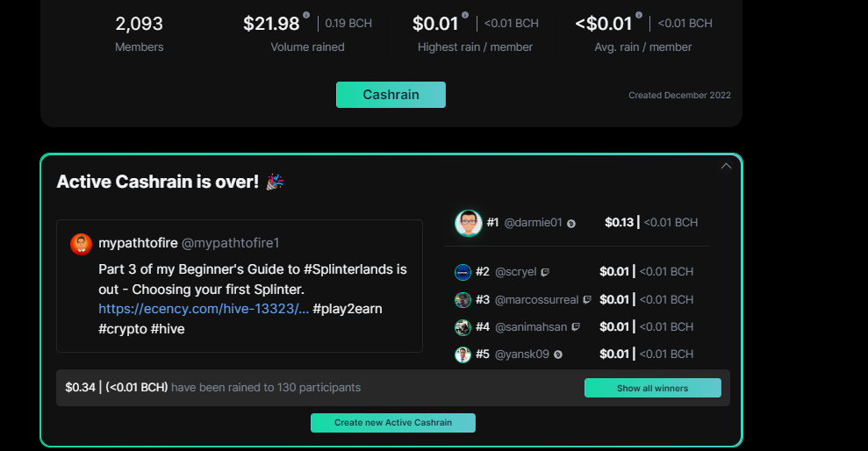Click the info dot beside Avg. rain <$0.01

(x=639, y=15)
